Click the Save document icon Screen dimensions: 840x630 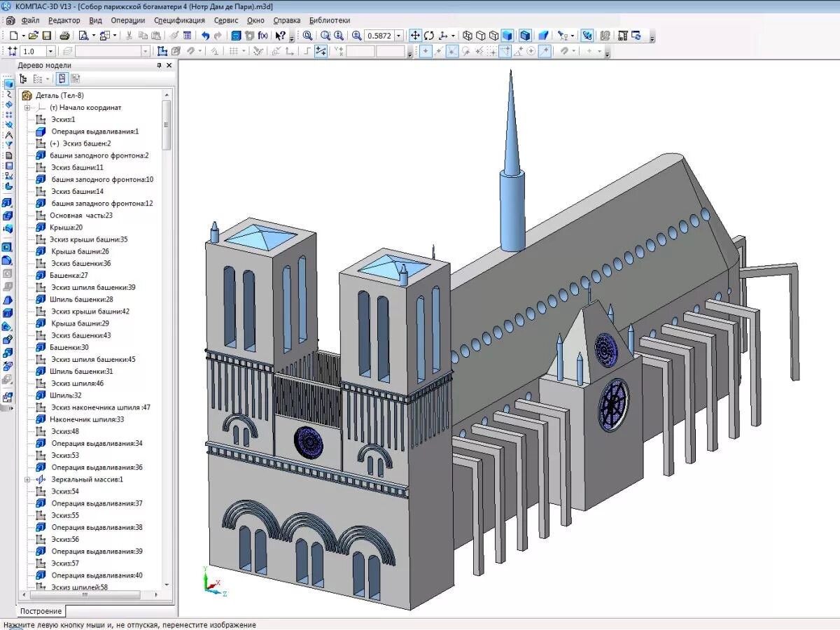[x=47, y=36]
